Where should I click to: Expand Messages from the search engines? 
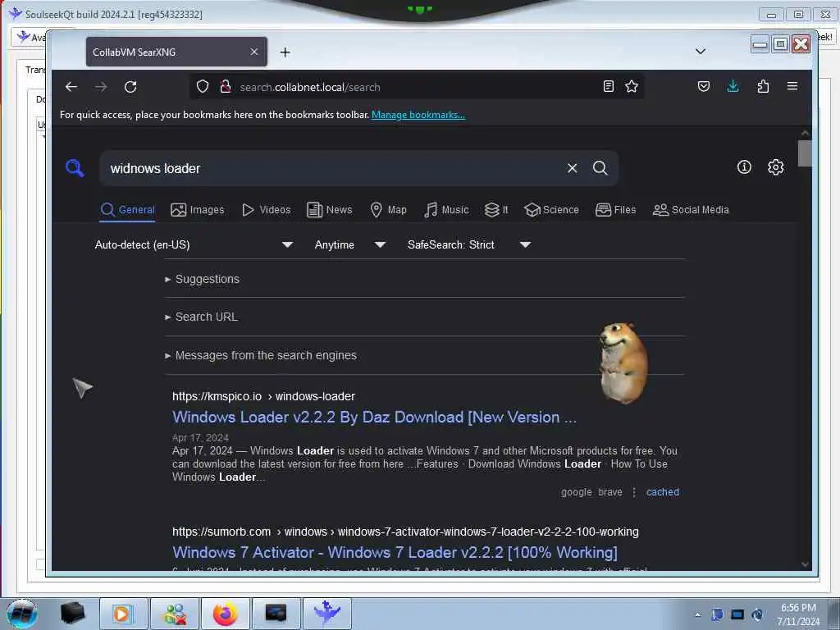point(261,356)
